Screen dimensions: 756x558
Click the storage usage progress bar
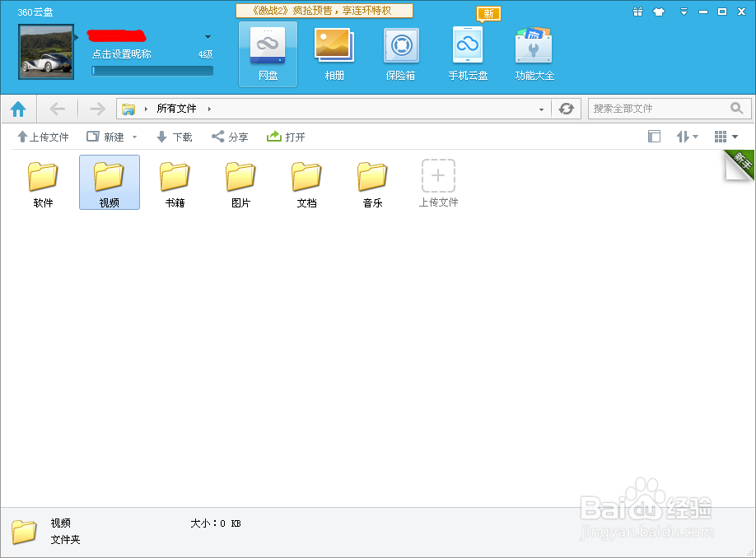point(152,70)
